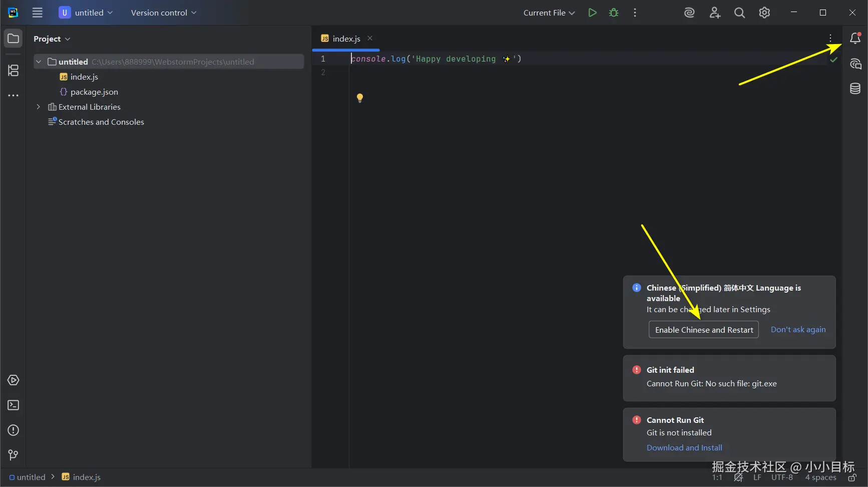Open IDE settings gear
The image size is (868, 487).
click(x=764, y=13)
